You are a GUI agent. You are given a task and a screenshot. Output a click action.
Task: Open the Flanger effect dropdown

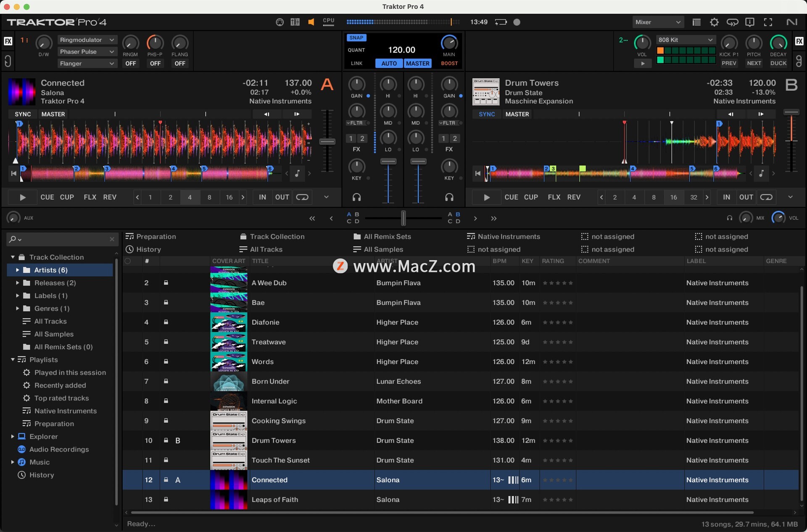(87, 63)
